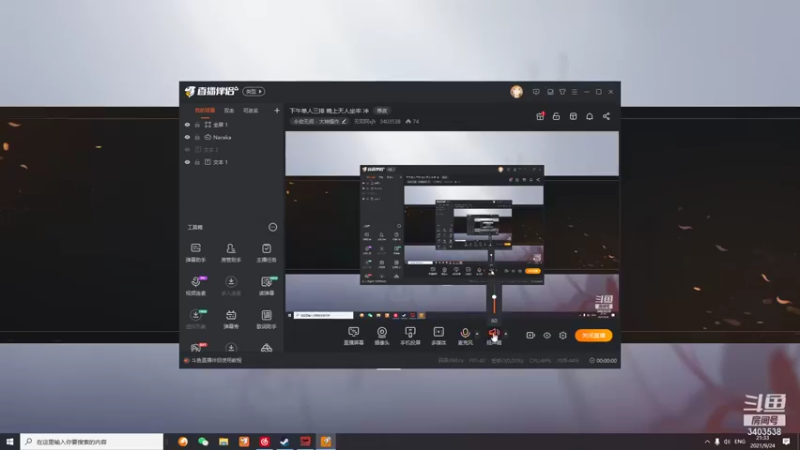This screenshot has height=450, width=800.
Task: Open the 歌词助手 lyrics assistant tool
Action: pyautogui.click(x=266, y=319)
